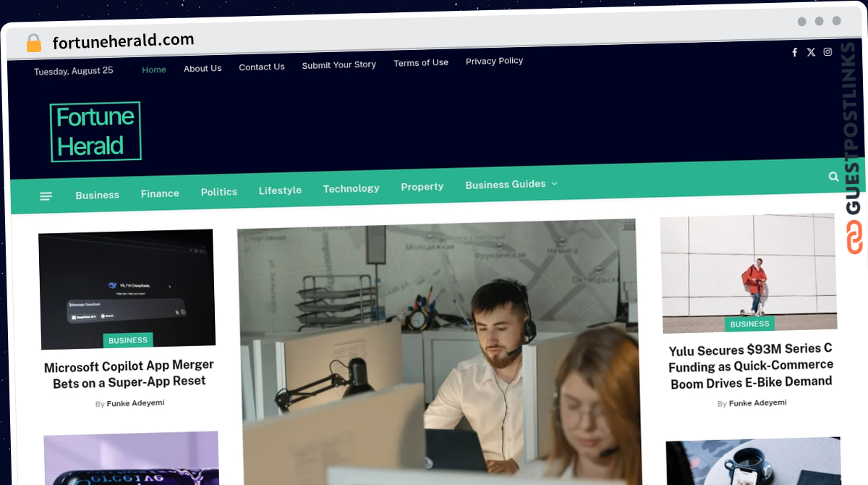Click the Tuesday, August 25 date text
Viewport: 868px width, 485px height.
[x=74, y=71]
